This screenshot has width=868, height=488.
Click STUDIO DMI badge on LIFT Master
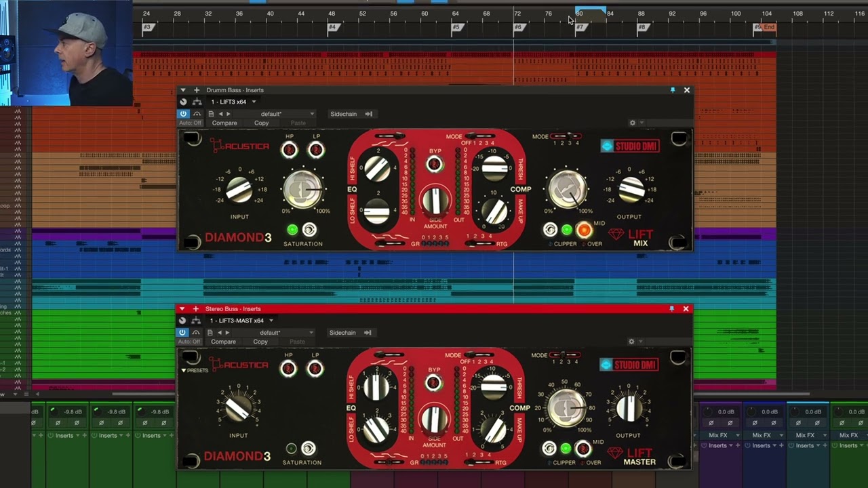point(629,365)
